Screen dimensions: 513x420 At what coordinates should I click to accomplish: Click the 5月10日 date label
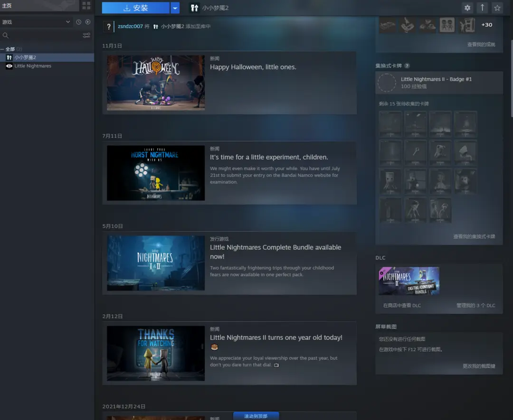pos(113,226)
